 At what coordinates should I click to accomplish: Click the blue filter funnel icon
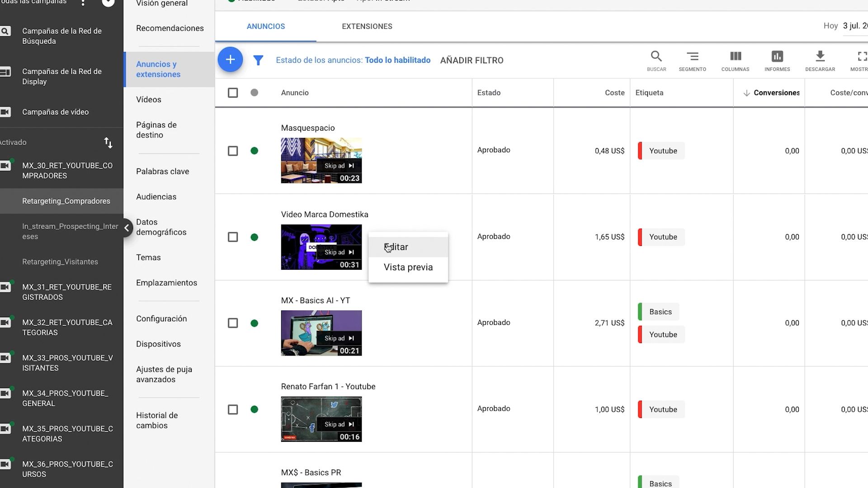(x=258, y=60)
